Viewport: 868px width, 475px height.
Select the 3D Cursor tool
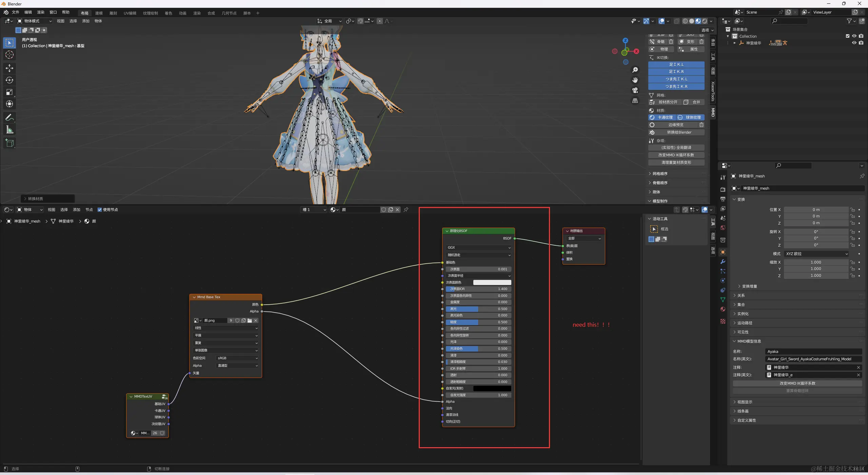(9, 55)
